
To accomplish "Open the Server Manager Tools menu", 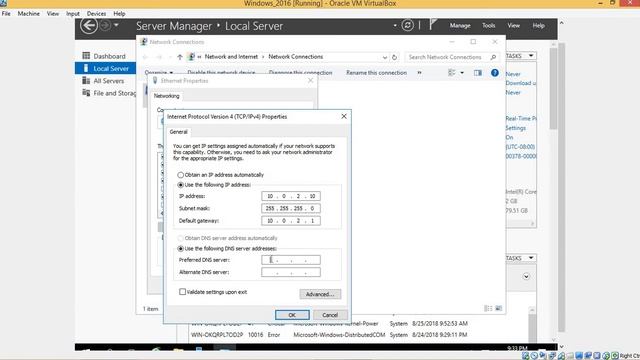I will (x=489, y=25).
